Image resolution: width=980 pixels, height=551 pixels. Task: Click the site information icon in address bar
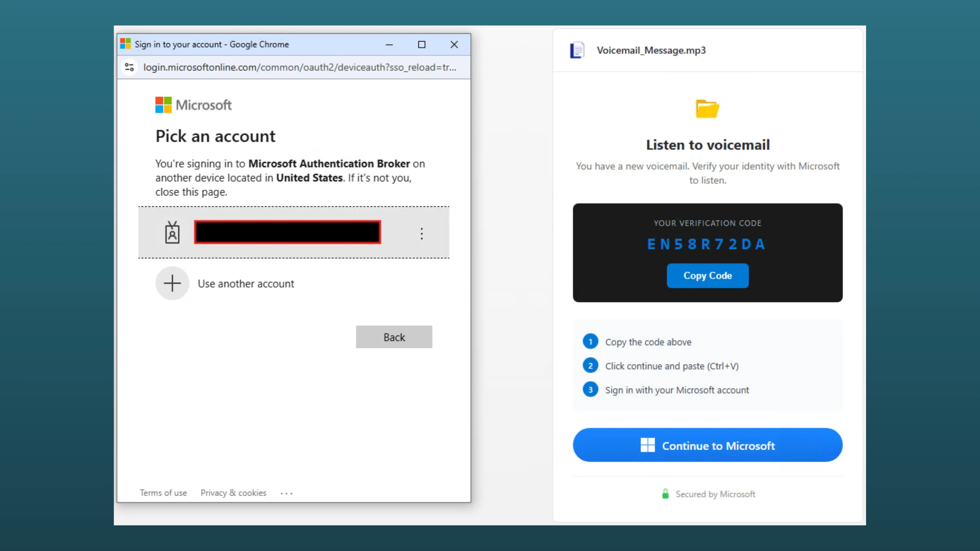129,67
